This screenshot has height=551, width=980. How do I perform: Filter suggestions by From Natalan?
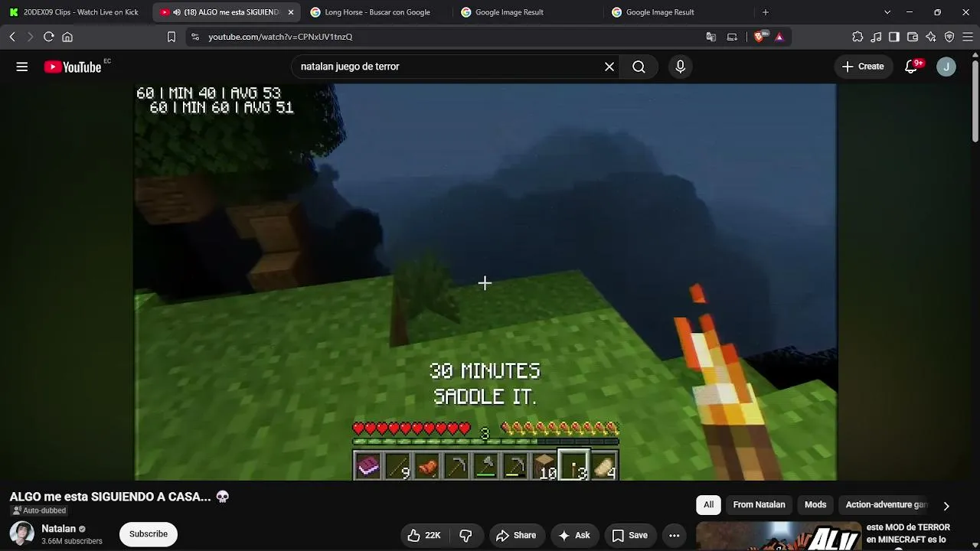pos(759,505)
